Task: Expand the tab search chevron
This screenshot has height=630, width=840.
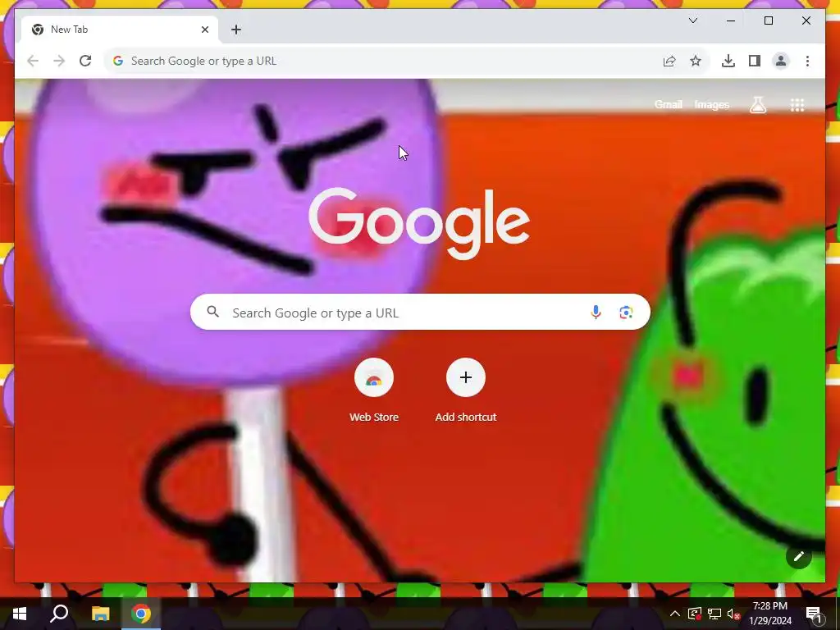Action: pyautogui.click(x=692, y=21)
